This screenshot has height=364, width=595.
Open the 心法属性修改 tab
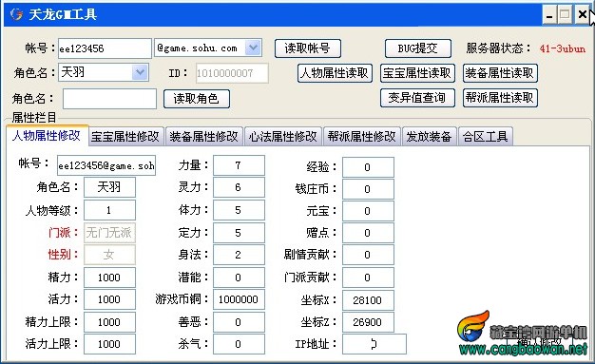pos(283,137)
